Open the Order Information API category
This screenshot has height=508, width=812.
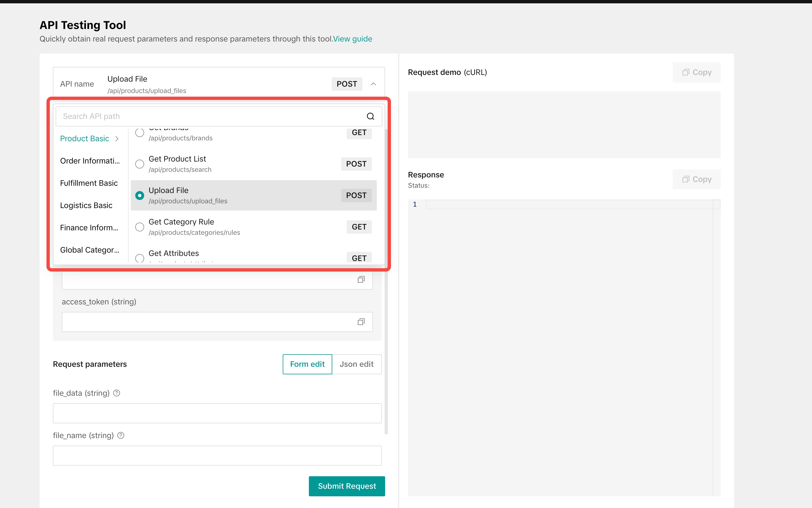pos(90,161)
